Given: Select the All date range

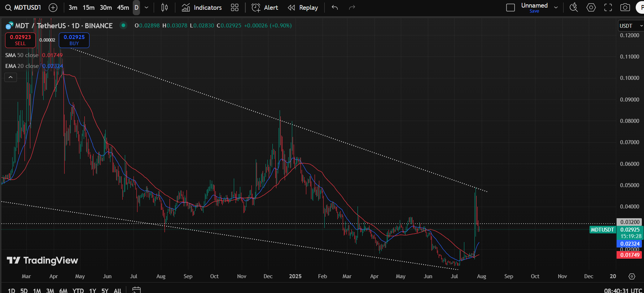Looking at the screenshot, I should pyautogui.click(x=117, y=290).
